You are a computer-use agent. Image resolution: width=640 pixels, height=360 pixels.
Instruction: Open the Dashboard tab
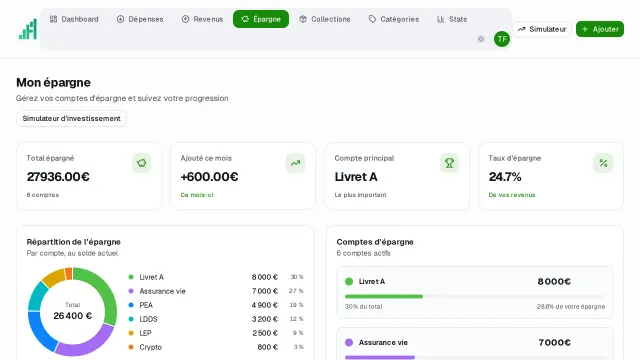(x=74, y=19)
